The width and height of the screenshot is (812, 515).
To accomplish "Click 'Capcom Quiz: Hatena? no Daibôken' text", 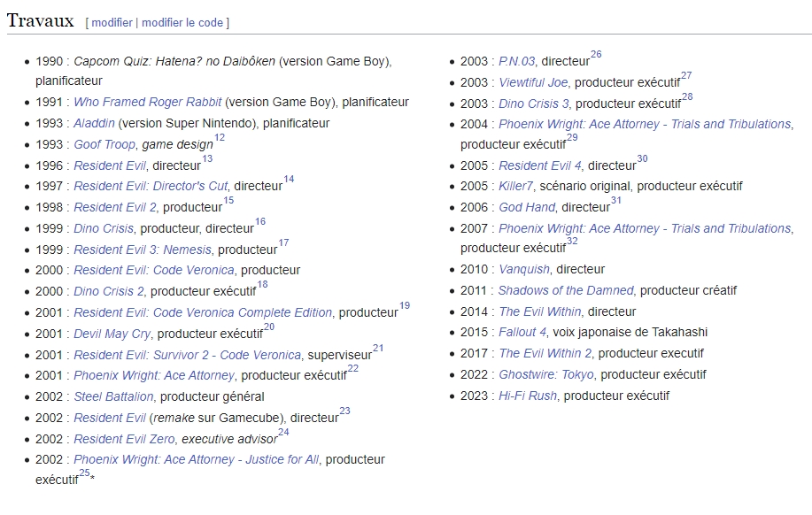I will [x=174, y=61].
